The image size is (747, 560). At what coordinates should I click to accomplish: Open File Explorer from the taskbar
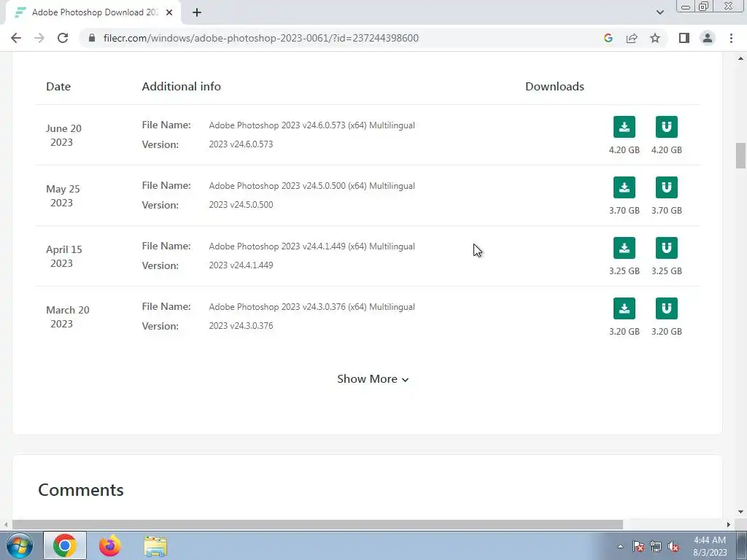coord(156,545)
